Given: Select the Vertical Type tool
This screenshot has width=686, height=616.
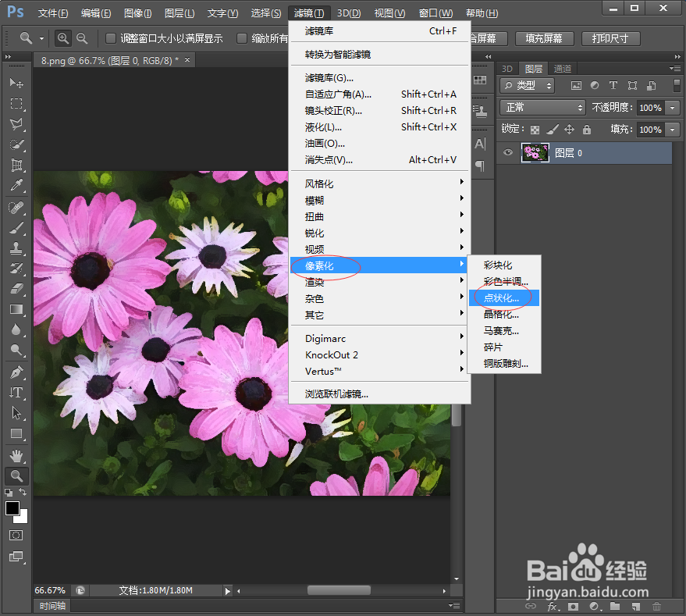Looking at the screenshot, I should tap(16, 392).
